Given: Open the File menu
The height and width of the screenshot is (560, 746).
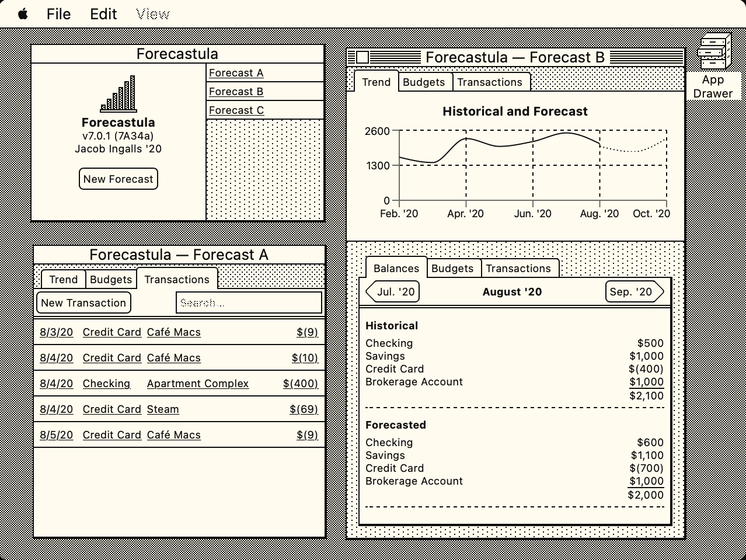Looking at the screenshot, I should (x=58, y=14).
